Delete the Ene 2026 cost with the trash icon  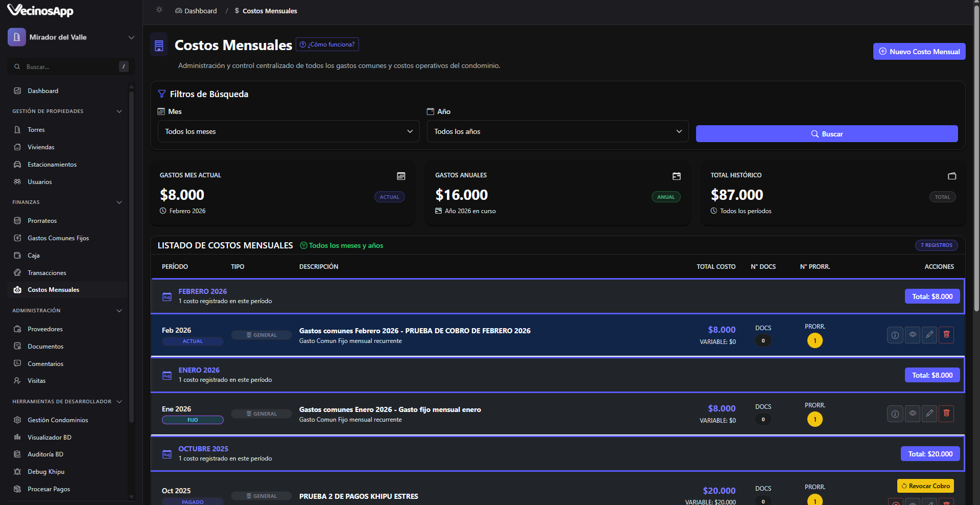click(x=946, y=414)
